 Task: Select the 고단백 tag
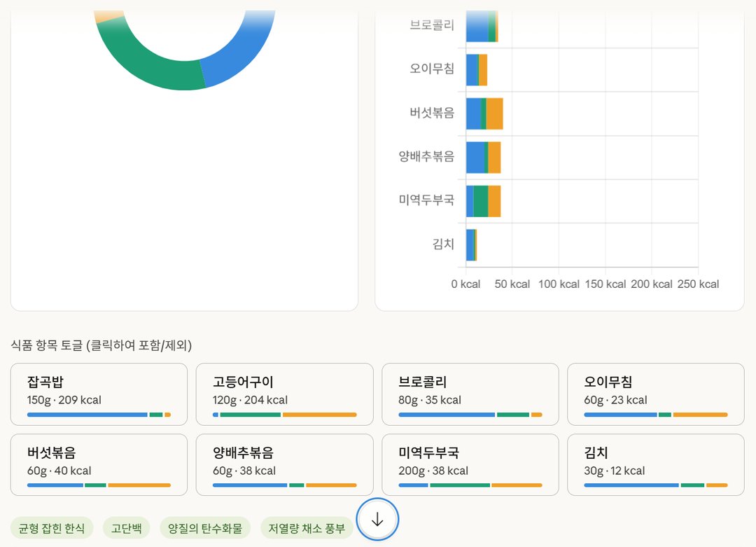coord(126,528)
